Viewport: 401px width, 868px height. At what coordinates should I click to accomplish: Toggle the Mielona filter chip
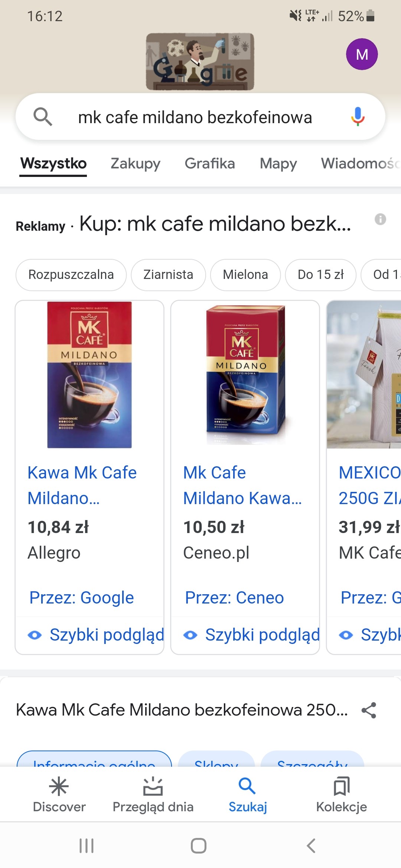point(245,274)
